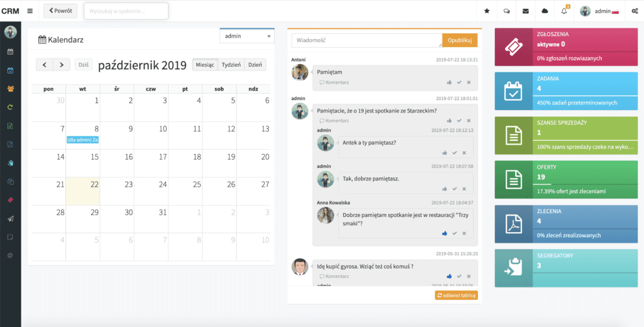Image resolution: width=644 pixels, height=327 pixels.
Task: Switch calendar to Dzień view
Action: click(255, 65)
